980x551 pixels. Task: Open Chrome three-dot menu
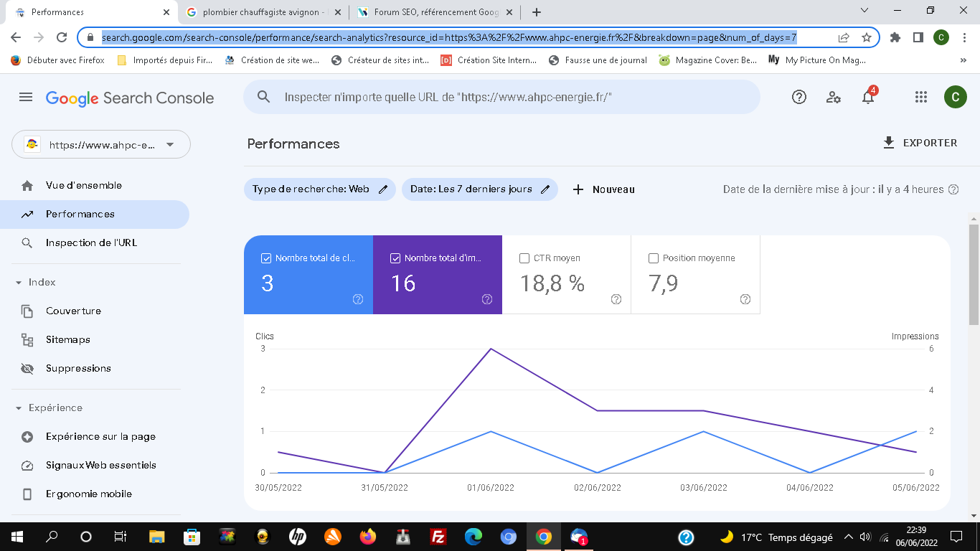click(x=964, y=37)
